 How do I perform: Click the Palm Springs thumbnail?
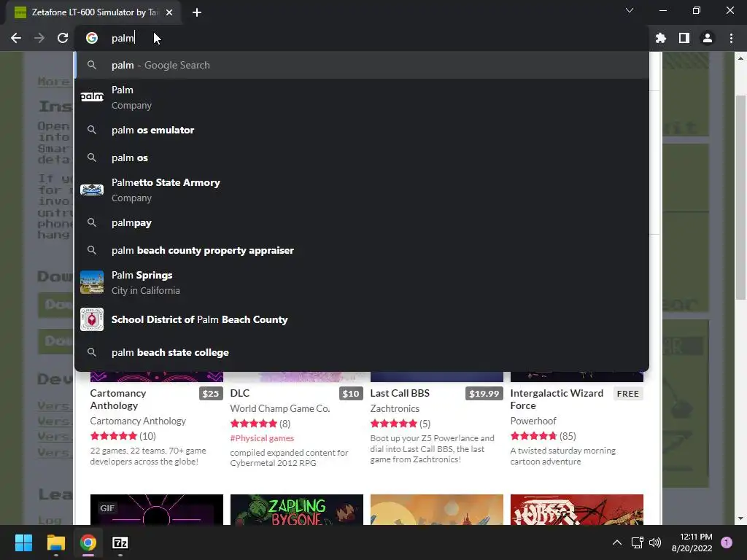[92, 282]
